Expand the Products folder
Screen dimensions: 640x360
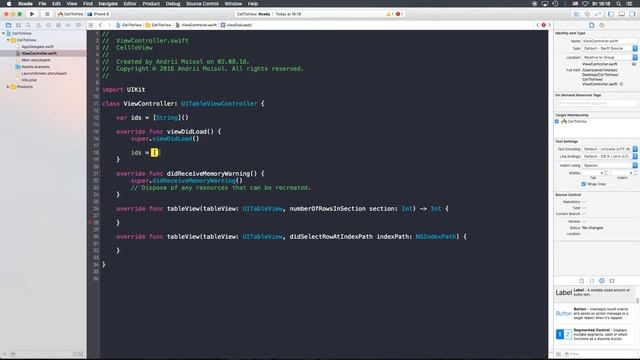[x=8, y=87]
